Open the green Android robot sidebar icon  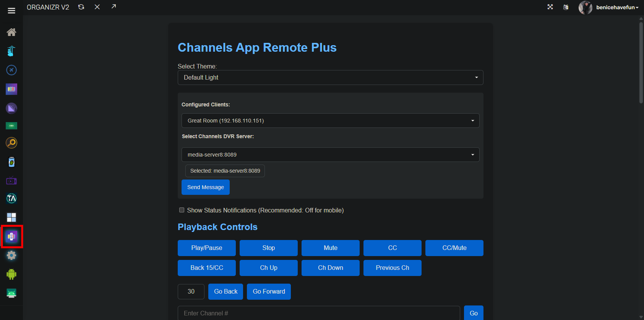(x=11, y=274)
